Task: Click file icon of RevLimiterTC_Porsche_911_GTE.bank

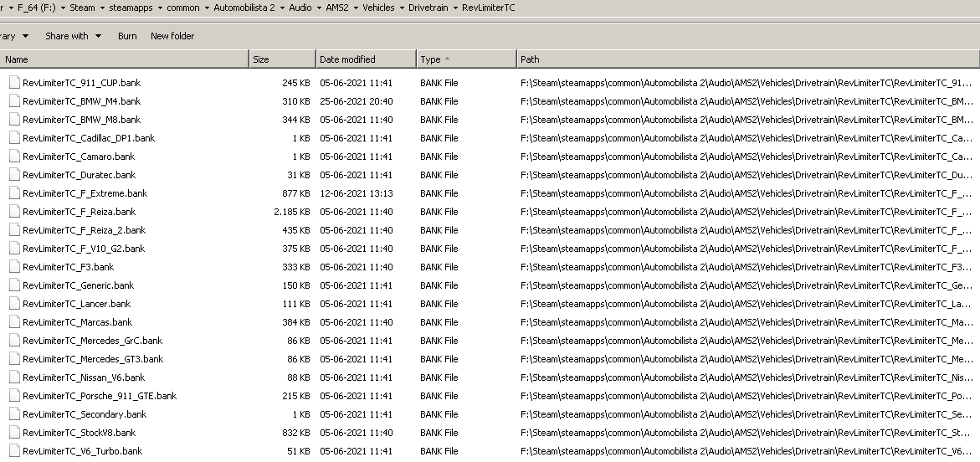Action: coord(14,397)
